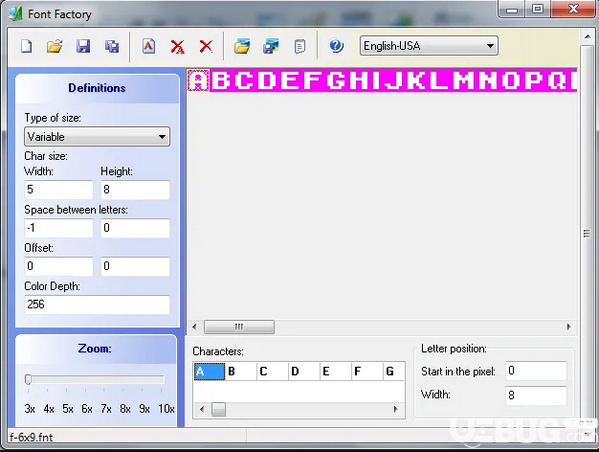Click the vertical letter spacing field

135,228
